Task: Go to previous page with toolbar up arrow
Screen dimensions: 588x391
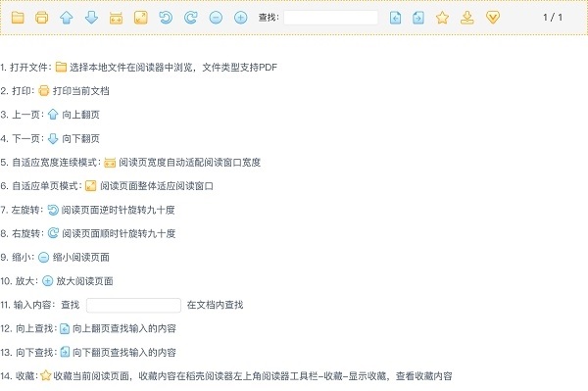Action: click(67, 18)
